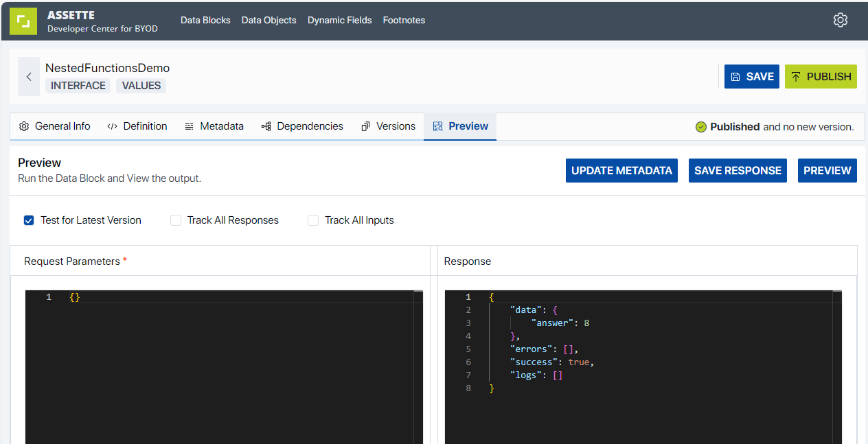Select the General Info gear icon

[24, 126]
